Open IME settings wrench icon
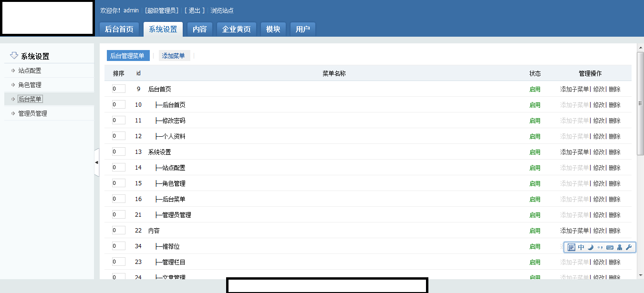This screenshot has height=293, width=644. point(629,247)
